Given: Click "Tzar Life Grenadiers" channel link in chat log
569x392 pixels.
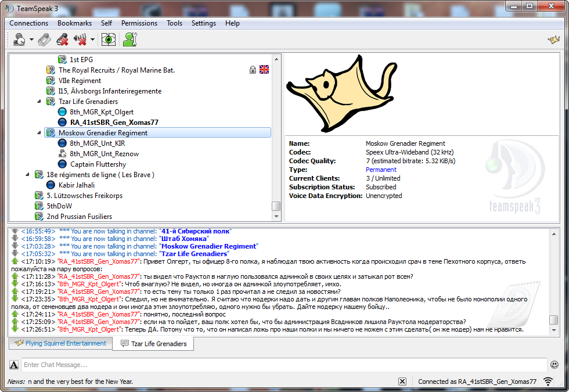Looking at the screenshot, I should click(194, 254).
